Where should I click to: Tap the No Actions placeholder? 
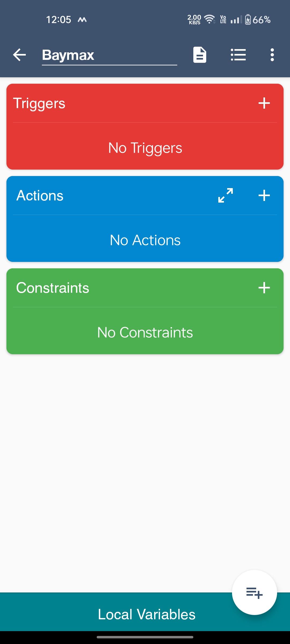pyautogui.click(x=145, y=240)
